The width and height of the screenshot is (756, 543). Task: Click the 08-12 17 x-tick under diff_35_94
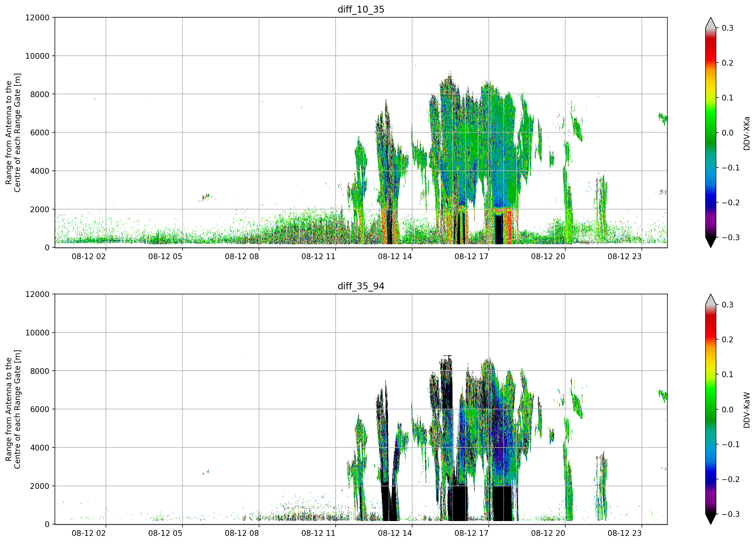pyautogui.click(x=471, y=533)
